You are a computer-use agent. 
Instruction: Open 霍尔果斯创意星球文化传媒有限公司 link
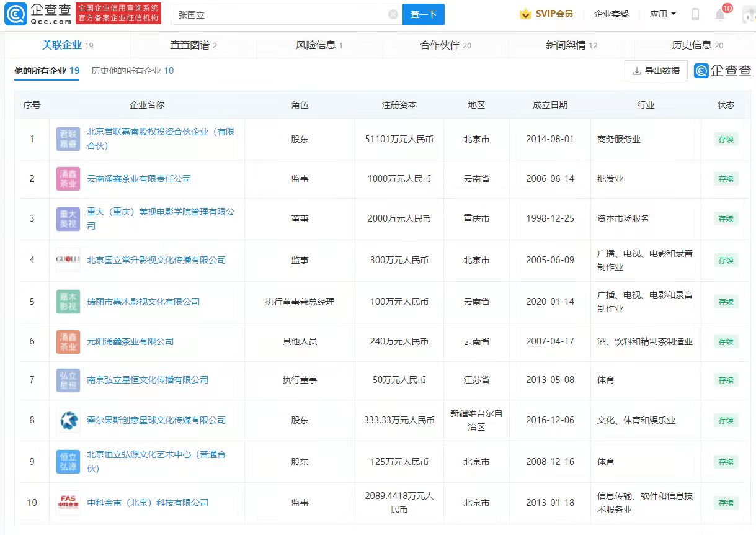(x=156, y=420)
